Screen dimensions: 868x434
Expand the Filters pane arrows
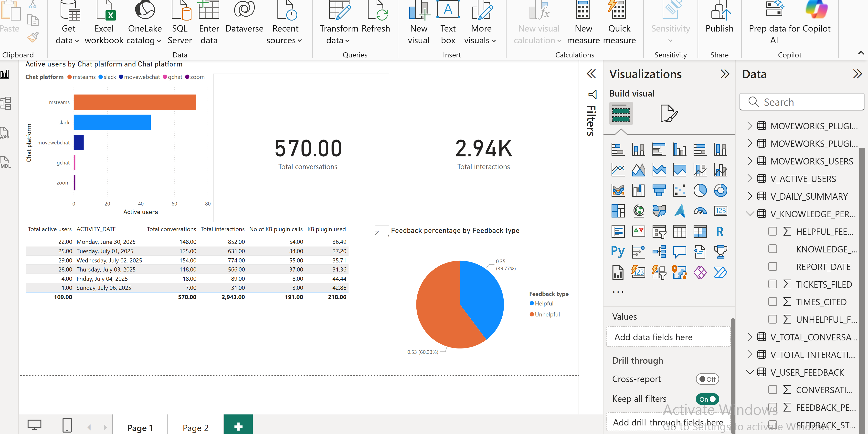point(591,74)
